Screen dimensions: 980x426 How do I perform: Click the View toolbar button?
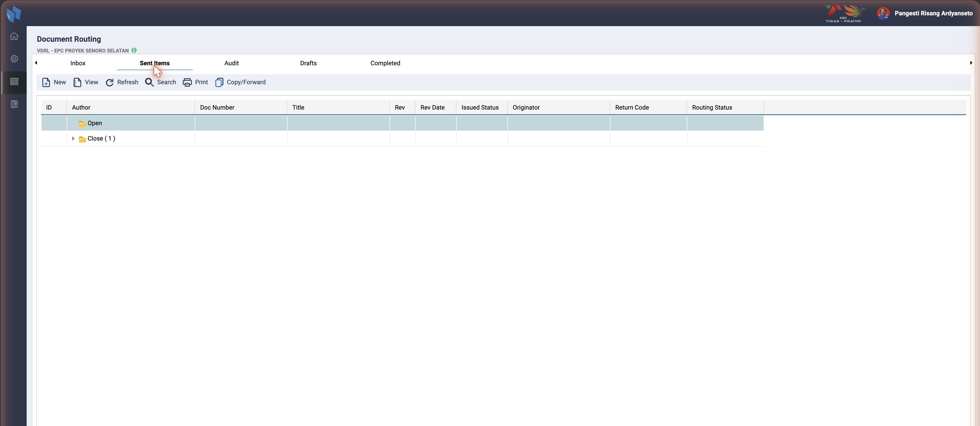pyautogui.click(x=86, y=82)
